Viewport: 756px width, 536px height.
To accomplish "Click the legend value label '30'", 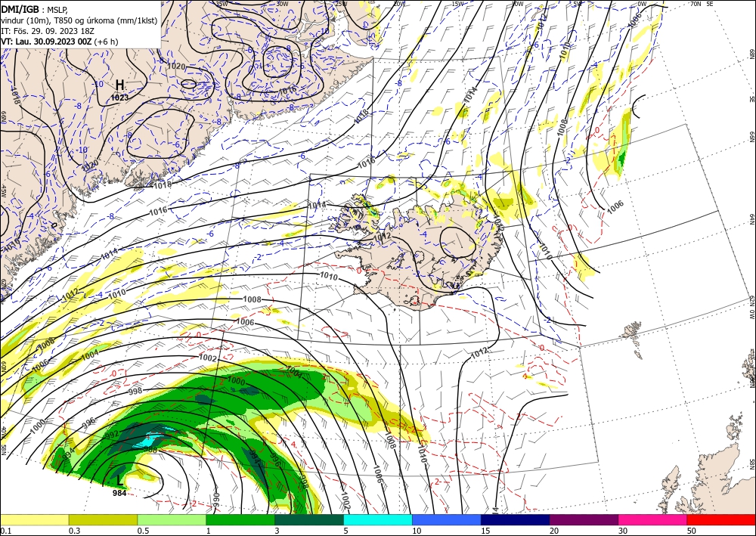I will [x=623, y=531].
